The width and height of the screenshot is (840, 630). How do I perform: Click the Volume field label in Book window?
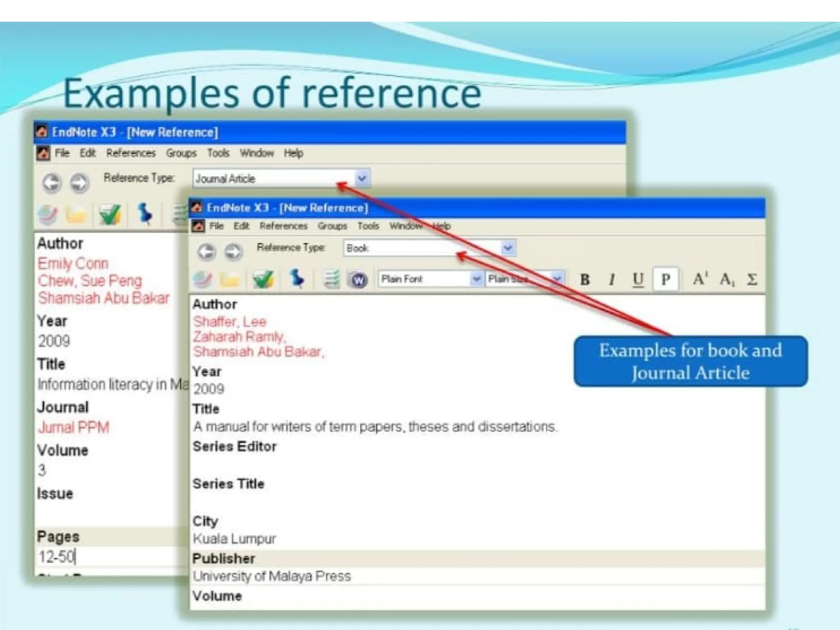click(x=217, y=596)
